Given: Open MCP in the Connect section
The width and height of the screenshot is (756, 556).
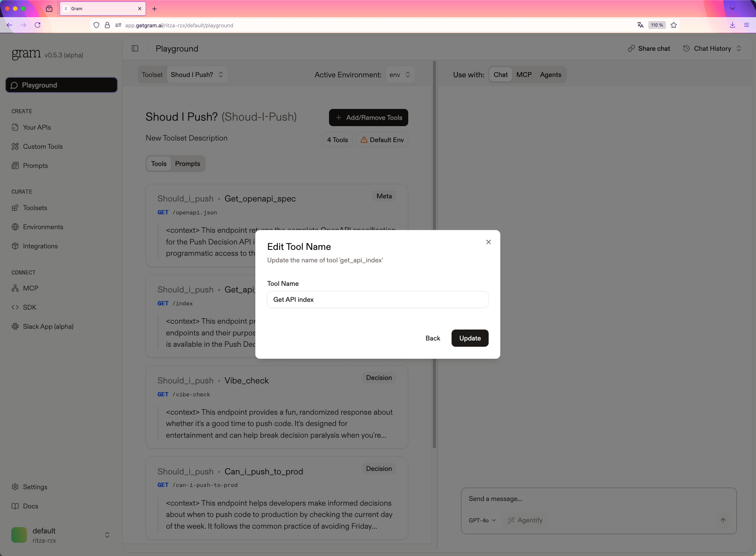Looking at the screenshot, I should pos(25,288).
